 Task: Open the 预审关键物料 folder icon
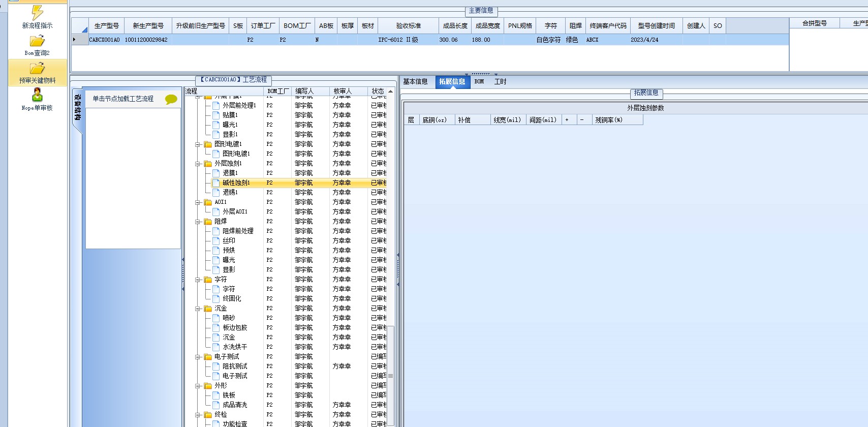pyautogui.click(x=37, y=68)
